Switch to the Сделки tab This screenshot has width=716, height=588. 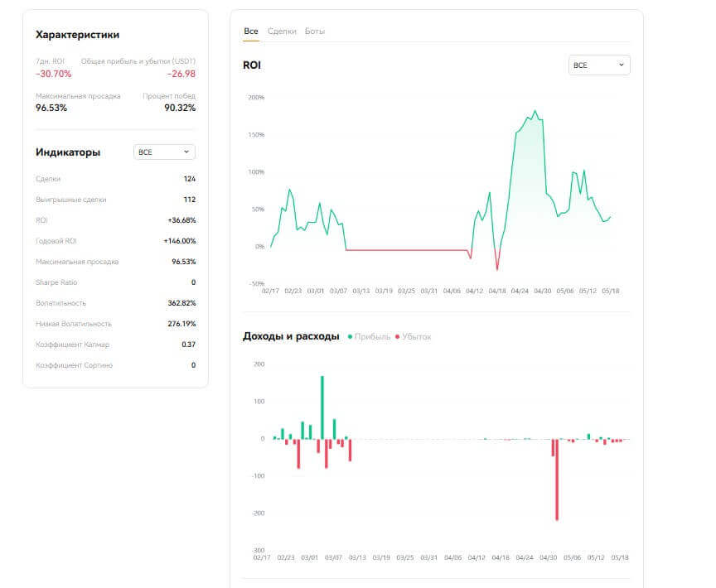[282, 31]
